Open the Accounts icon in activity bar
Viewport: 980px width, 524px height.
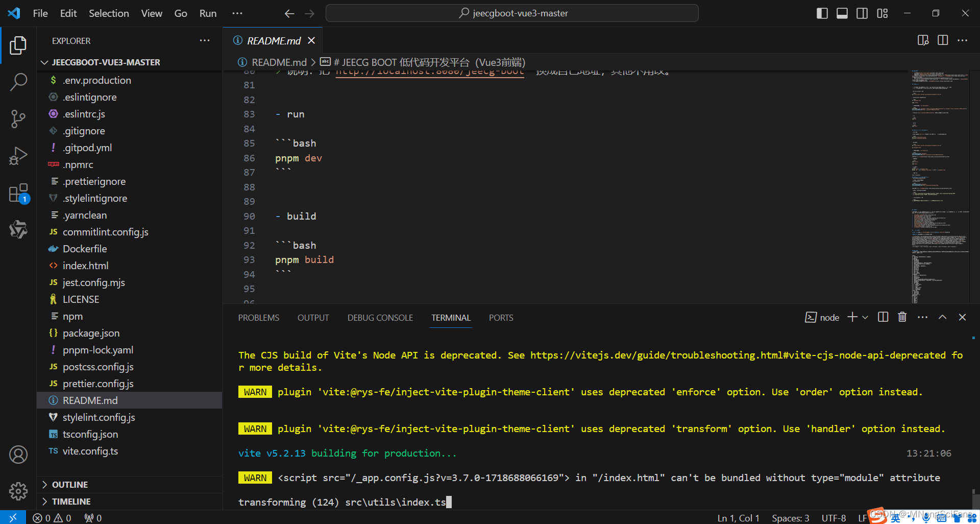click(x=18, y=455)
